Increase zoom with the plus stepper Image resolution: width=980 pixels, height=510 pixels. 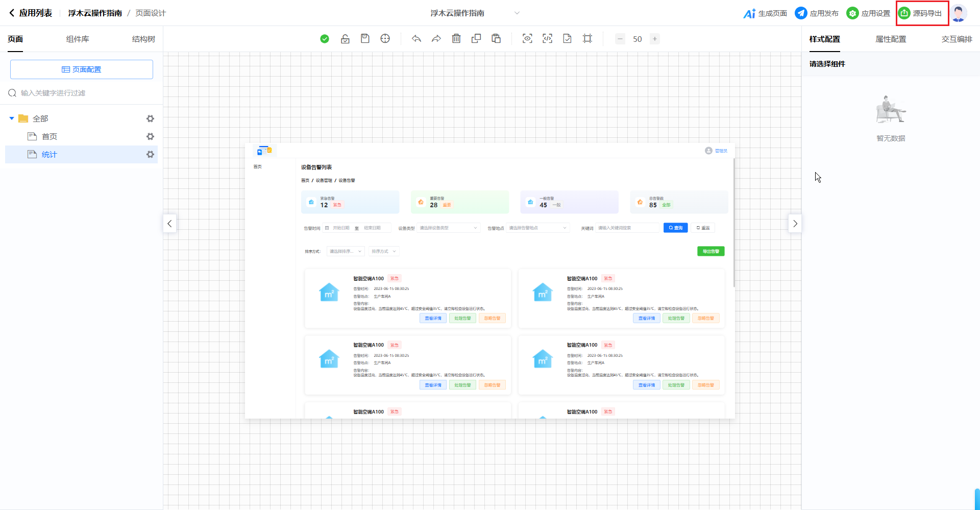(655, 39)
